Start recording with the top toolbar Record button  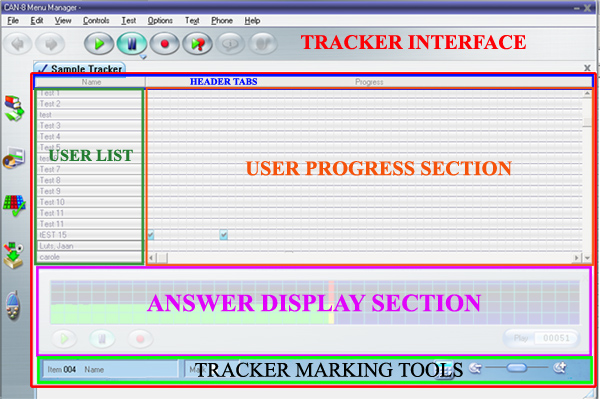165,44
